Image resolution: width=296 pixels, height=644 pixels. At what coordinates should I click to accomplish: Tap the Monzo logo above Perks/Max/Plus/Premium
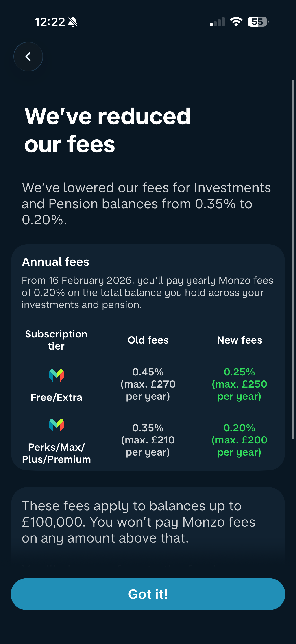57,425
